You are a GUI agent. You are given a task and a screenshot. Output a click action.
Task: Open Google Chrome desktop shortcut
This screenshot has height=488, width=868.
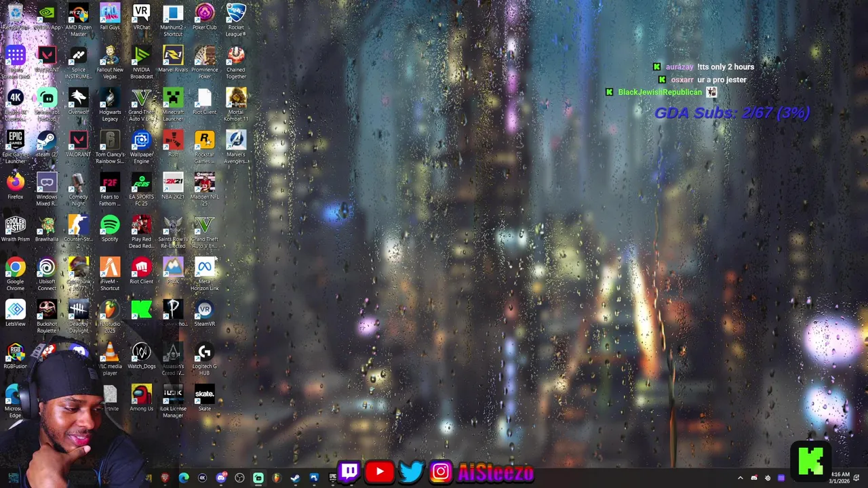click(x=15, y=274)
